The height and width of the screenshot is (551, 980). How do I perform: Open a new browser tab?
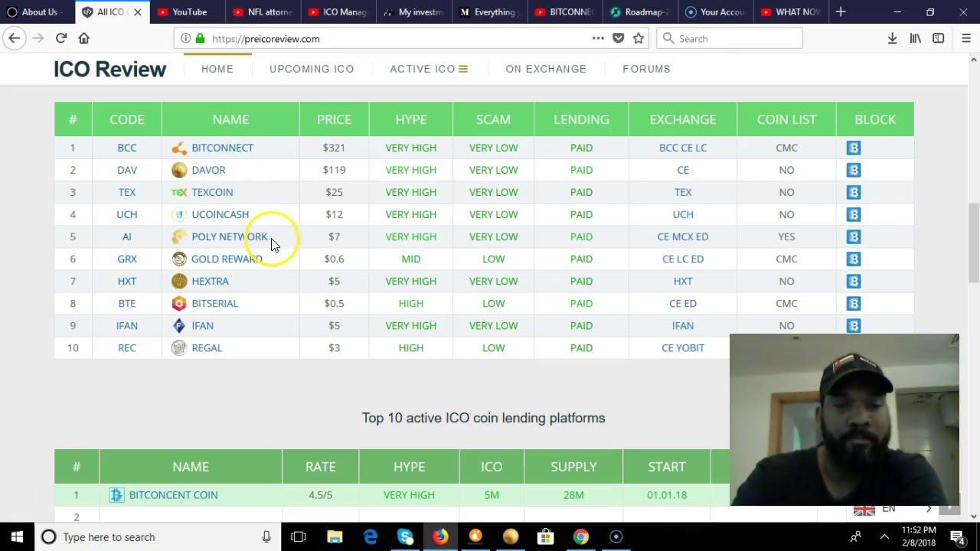(841, 11)
